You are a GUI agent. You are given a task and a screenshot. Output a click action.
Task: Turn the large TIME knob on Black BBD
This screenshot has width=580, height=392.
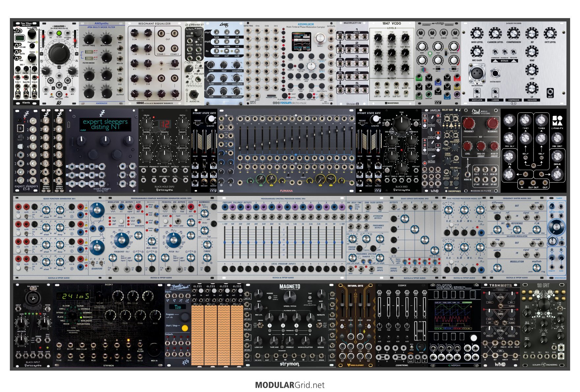coord(401,124)
